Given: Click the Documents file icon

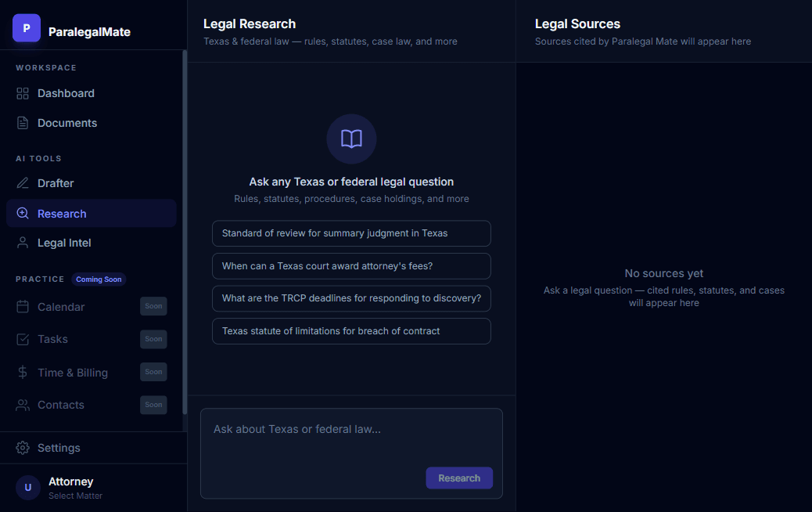Looking at the screenshot, I should tap(23, 123).
